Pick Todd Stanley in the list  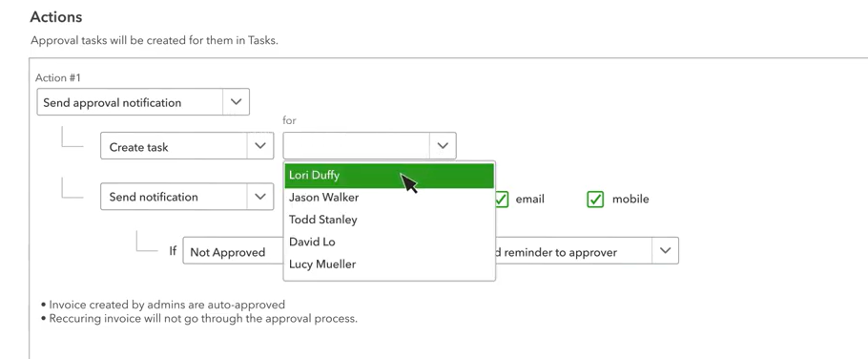point(389,220)
